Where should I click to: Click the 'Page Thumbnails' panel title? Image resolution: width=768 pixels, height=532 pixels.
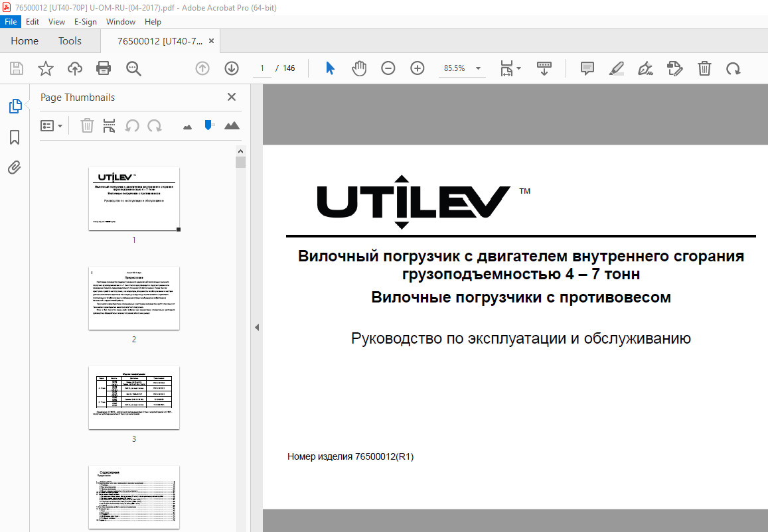[x=78, y=98]
